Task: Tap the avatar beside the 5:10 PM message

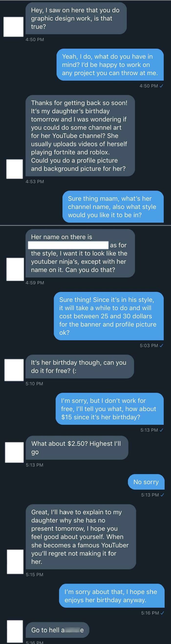Action: pyautogui.click(x=14, y=370)
